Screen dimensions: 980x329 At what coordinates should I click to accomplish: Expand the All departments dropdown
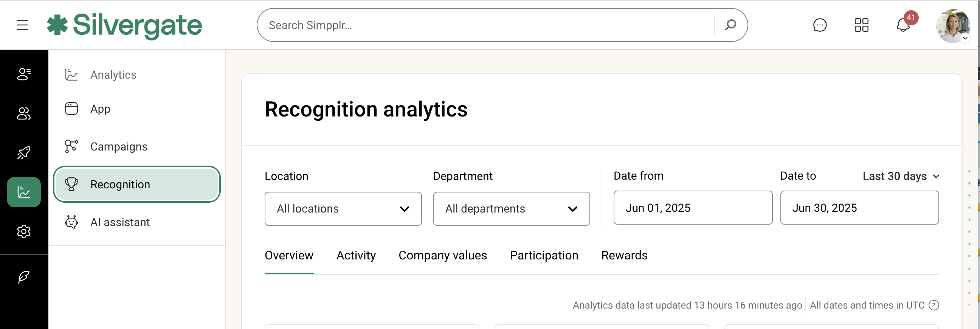pyautogui.click(x=511, y=208)
